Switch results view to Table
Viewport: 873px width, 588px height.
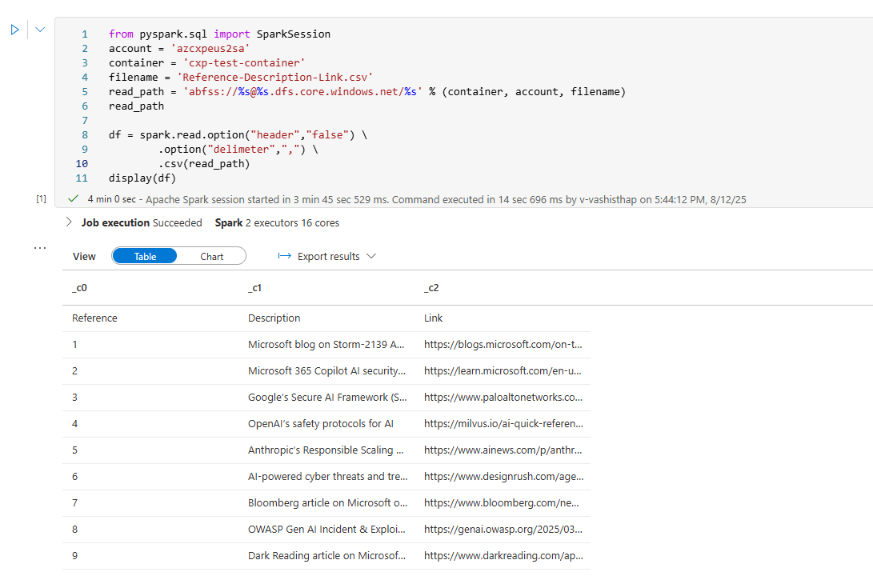[x=145, y=256]
